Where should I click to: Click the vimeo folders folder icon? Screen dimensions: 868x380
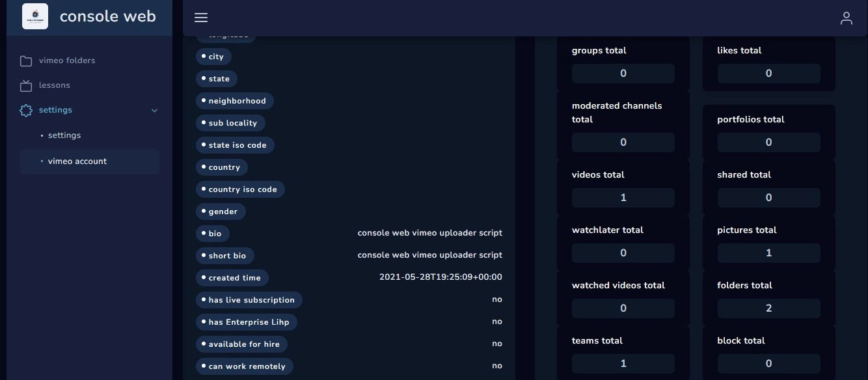click(26, 61)
